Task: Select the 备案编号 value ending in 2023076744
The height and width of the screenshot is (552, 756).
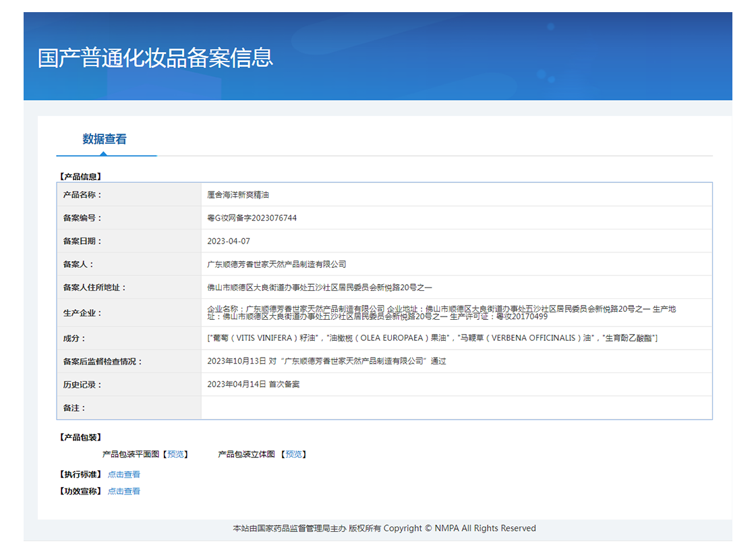Action: [x=252, y=218]
